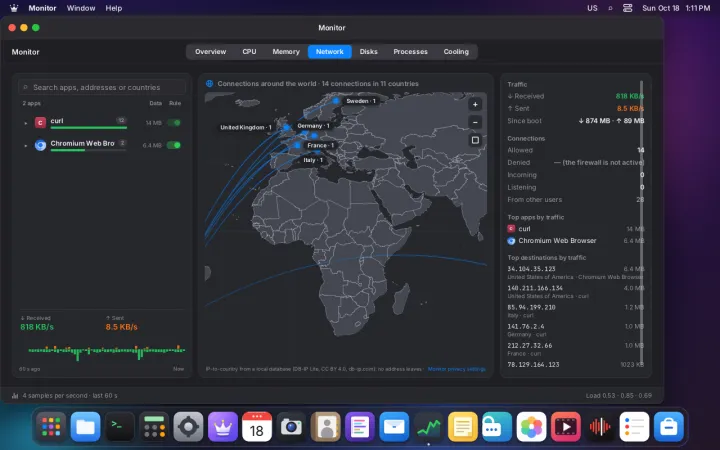
Task: Open the Monitor privacy settings link
Action: 456,369
